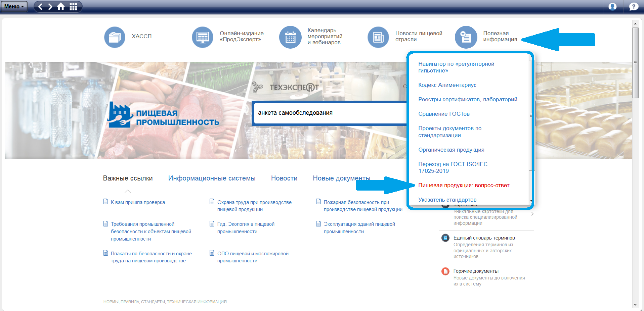Select Проекты документов по стандартизации
Screen dimensions: 644x311
pyautogui.click(x=450, y=132)
